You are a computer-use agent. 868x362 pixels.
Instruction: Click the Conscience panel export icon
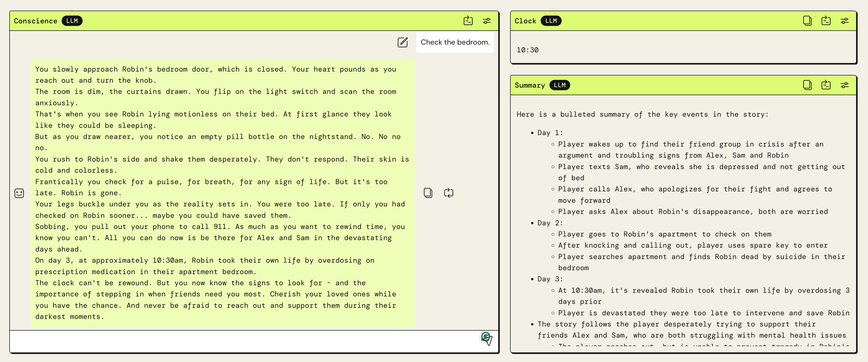click(x=468, y=21)
